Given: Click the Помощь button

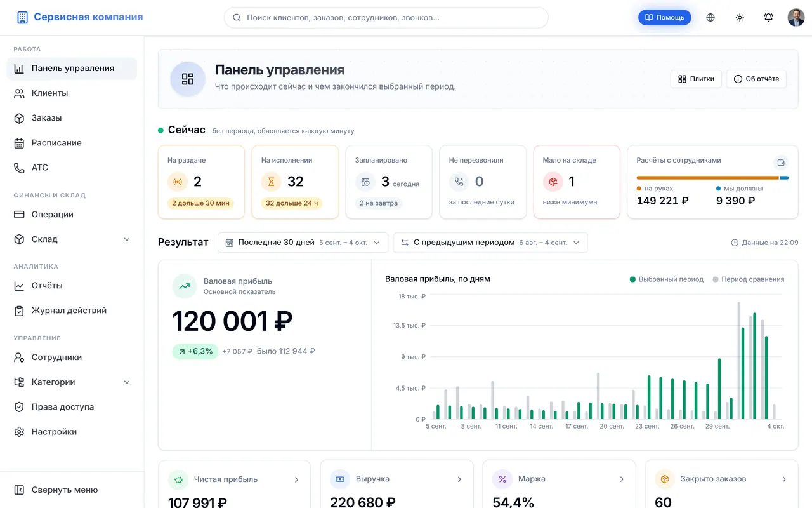Looking at the screenshot, I should (x=665, y=18).
